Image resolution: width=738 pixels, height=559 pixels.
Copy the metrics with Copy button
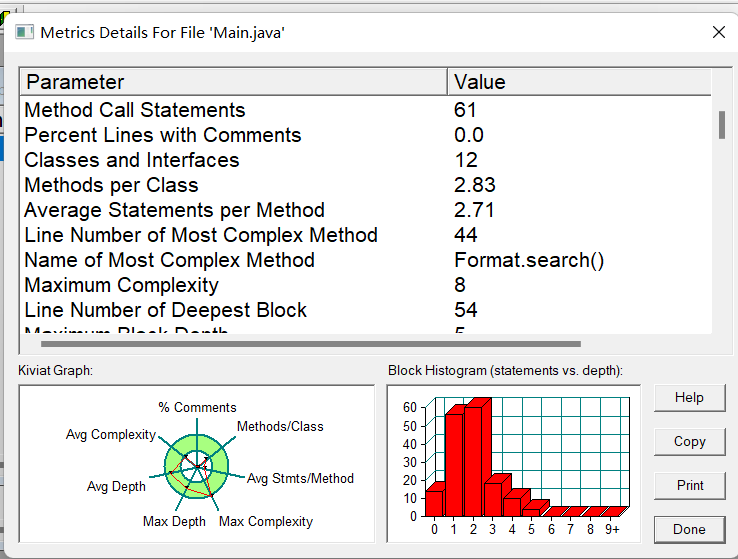[690, 441]
